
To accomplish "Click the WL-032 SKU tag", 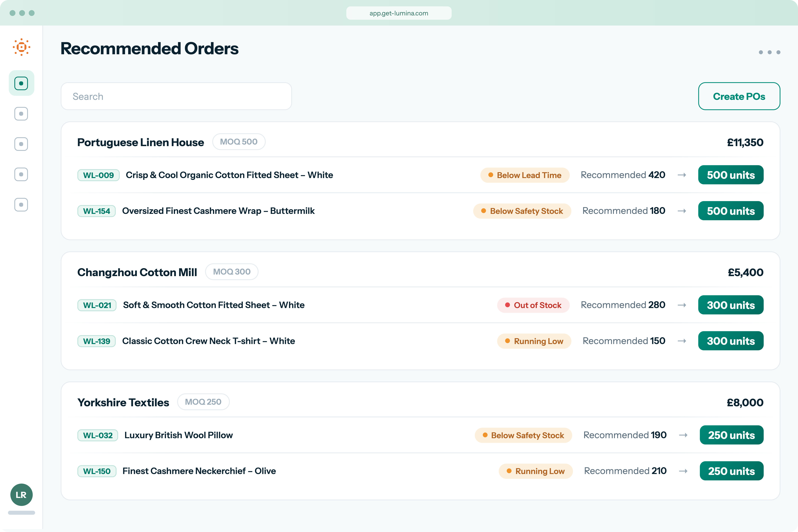I will click(98, 435).
